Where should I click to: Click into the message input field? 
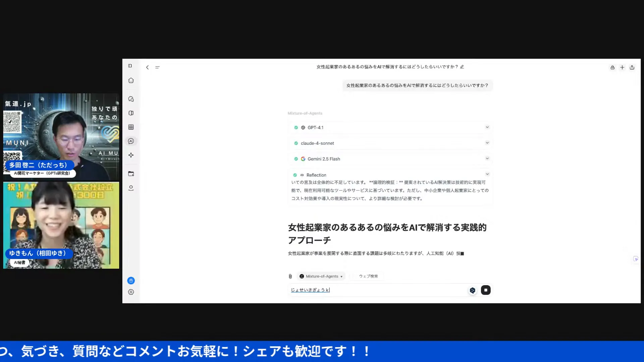click(x=377, y=290)
